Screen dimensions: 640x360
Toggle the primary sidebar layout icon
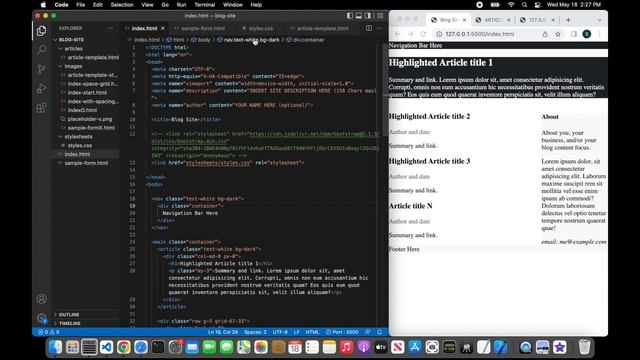[350, 16]
